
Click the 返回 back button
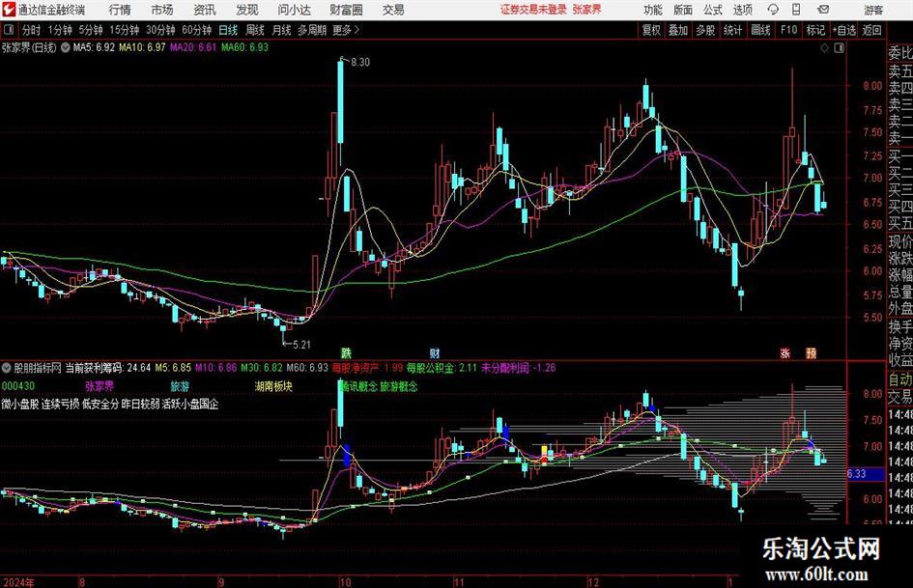[x=871, y=30]
